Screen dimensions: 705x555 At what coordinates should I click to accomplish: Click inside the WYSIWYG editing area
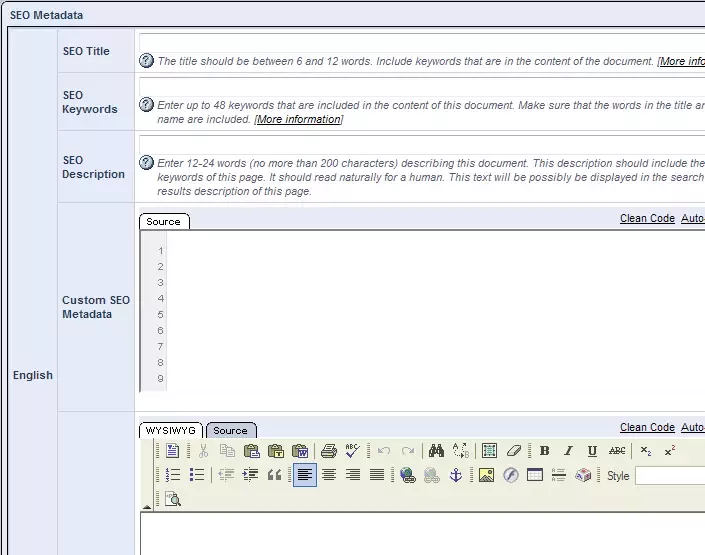(x=423, y=533)
